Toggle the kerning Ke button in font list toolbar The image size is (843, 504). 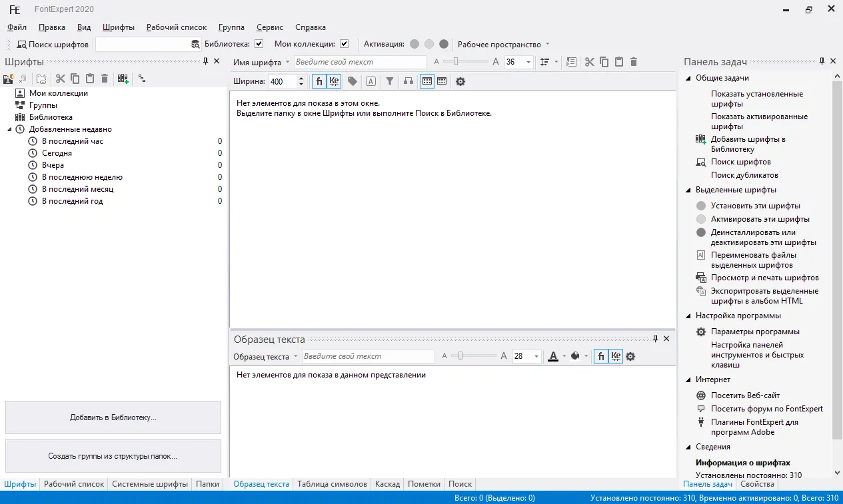334,81
